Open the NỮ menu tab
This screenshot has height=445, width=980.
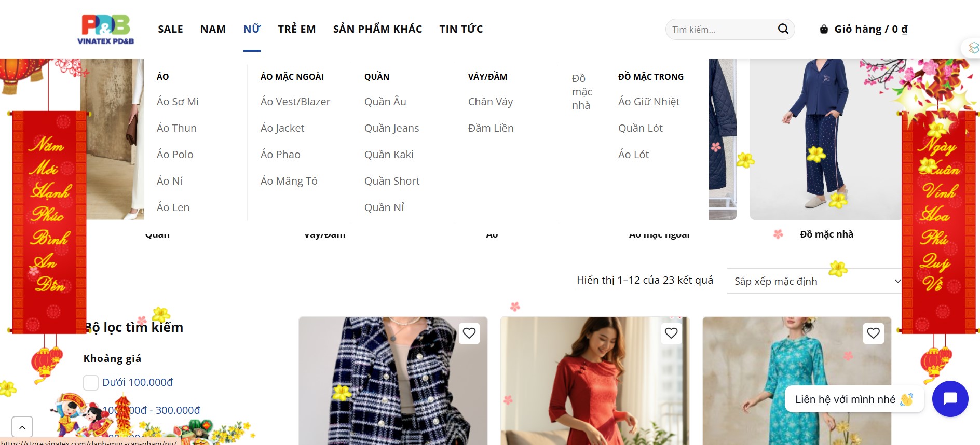[x=252, y=29]
